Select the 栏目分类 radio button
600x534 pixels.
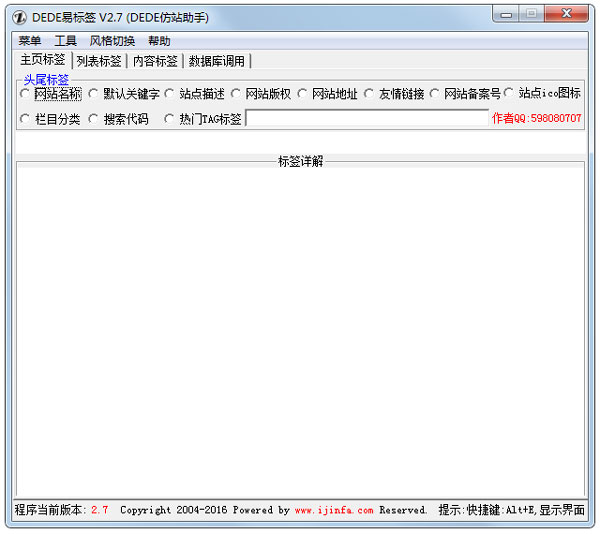25,119
